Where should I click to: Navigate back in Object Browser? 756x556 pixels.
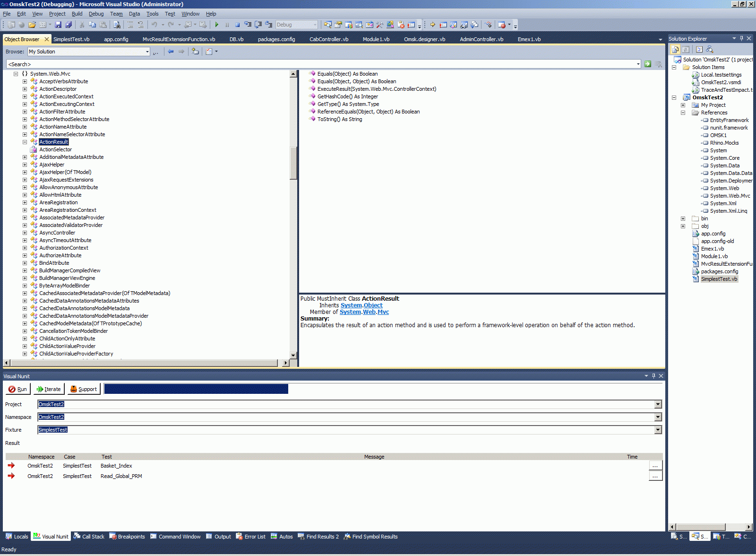pos(171,52)
